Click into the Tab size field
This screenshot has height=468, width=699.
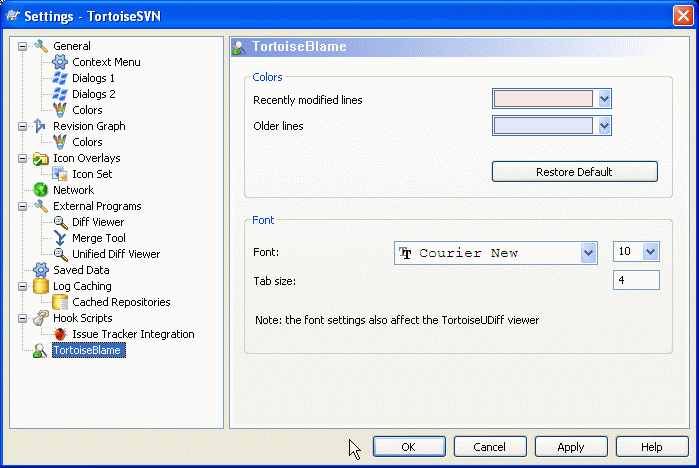[x=636, y=280]
